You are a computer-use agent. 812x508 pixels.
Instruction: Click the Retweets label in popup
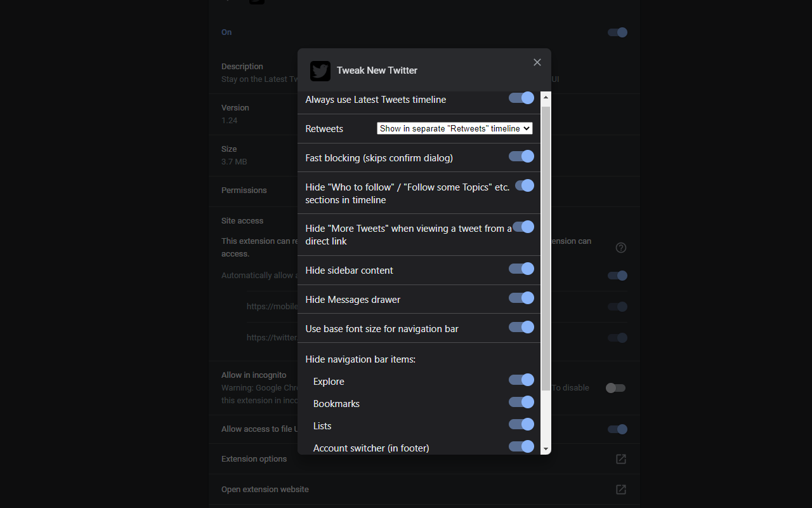[x=324, y=129]
